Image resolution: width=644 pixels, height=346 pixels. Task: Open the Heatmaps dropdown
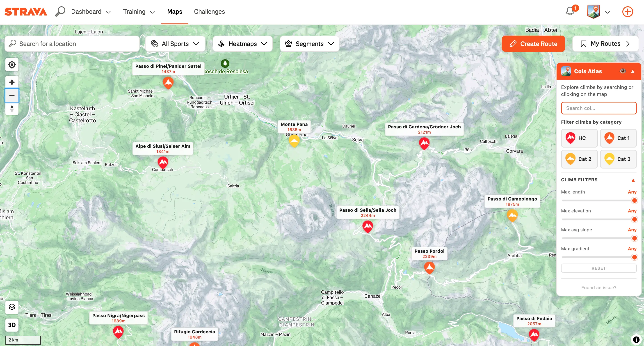click(242, 44)
